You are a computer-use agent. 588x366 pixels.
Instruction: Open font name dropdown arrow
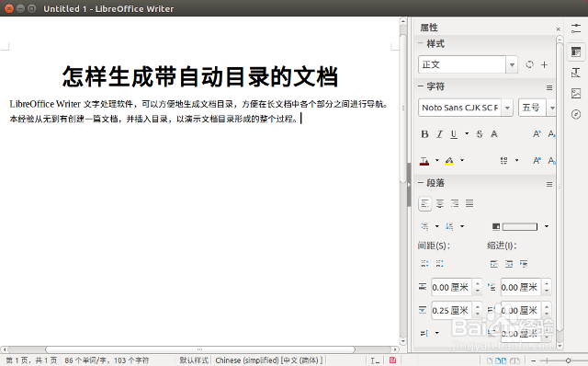click(x=507, y=108)
